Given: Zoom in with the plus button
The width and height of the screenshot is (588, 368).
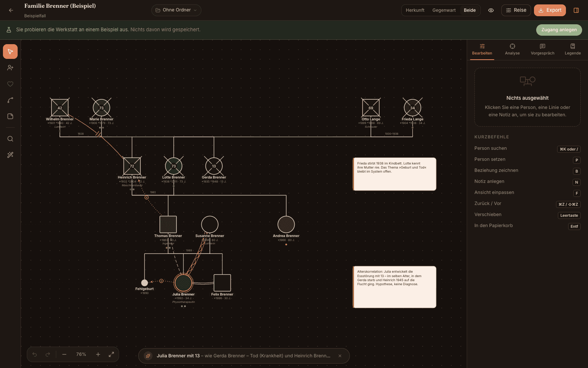Looking at the screenshot, I should pyautogui.click(x=98, y=354).
